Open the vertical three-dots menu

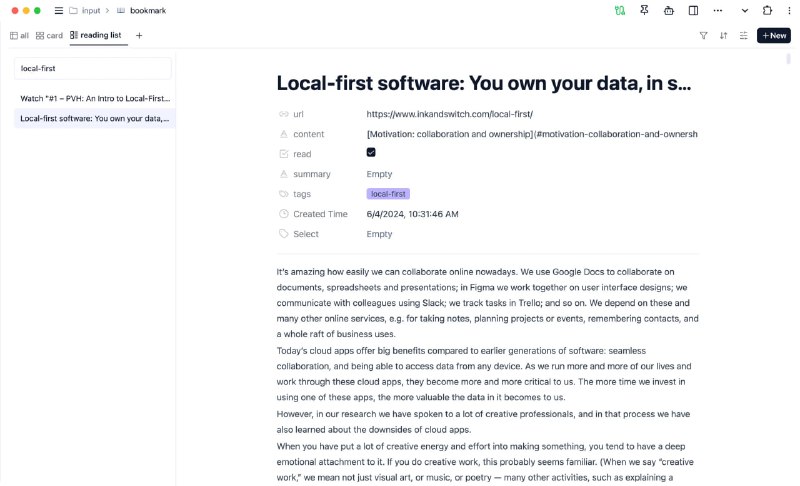pos(789,10)
